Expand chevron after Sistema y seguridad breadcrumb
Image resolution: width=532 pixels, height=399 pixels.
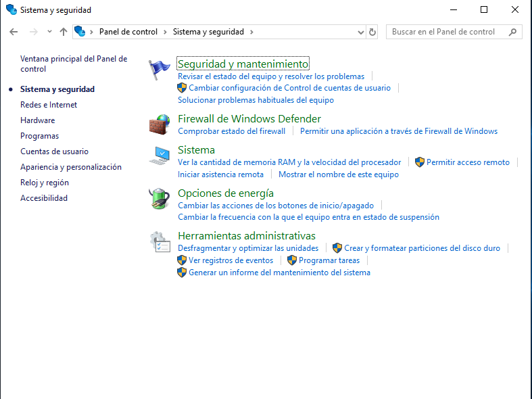(x=251, y=32)
